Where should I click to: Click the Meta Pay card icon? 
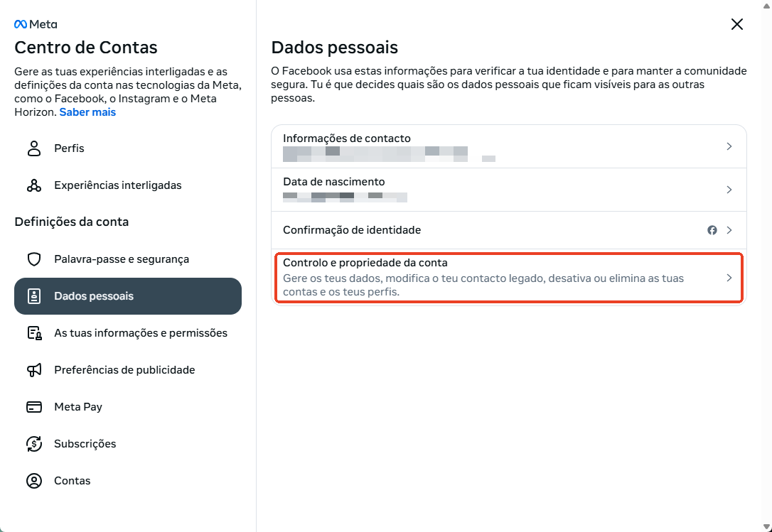click(x=34, y=407)
